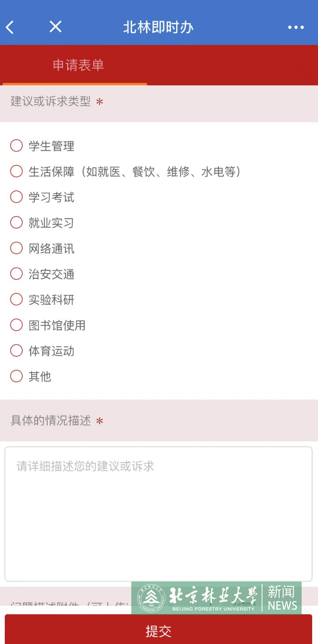
Task: Open the three-dot more options menu
Action: coord(296,28)
